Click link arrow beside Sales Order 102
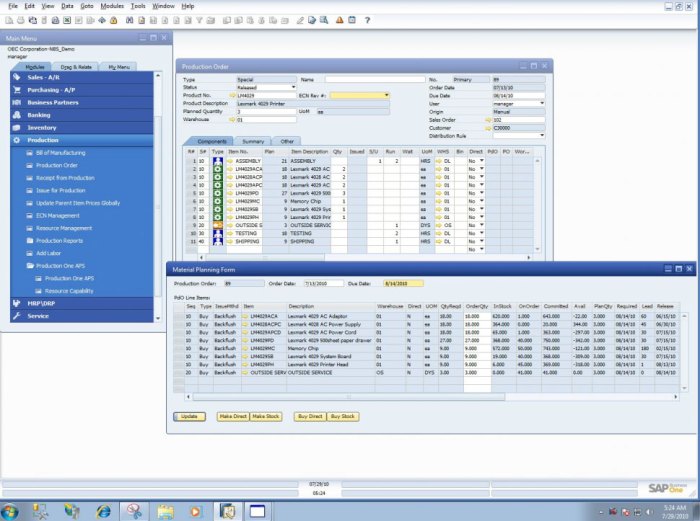Viewport: 700px width, 521px height. point(488,120)
